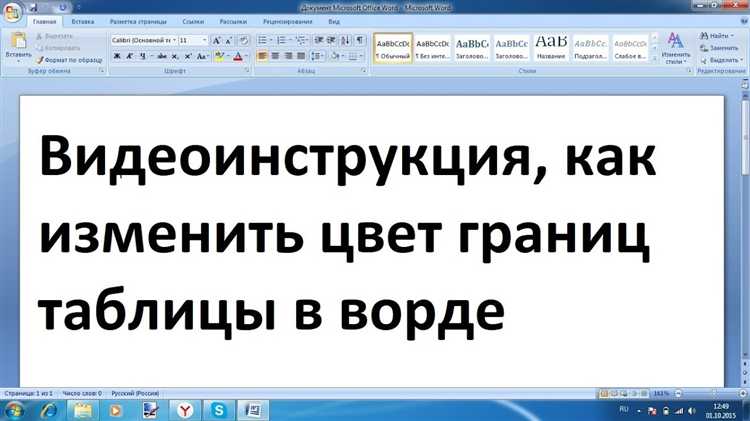Click multilevel list icon

point(300,40)
